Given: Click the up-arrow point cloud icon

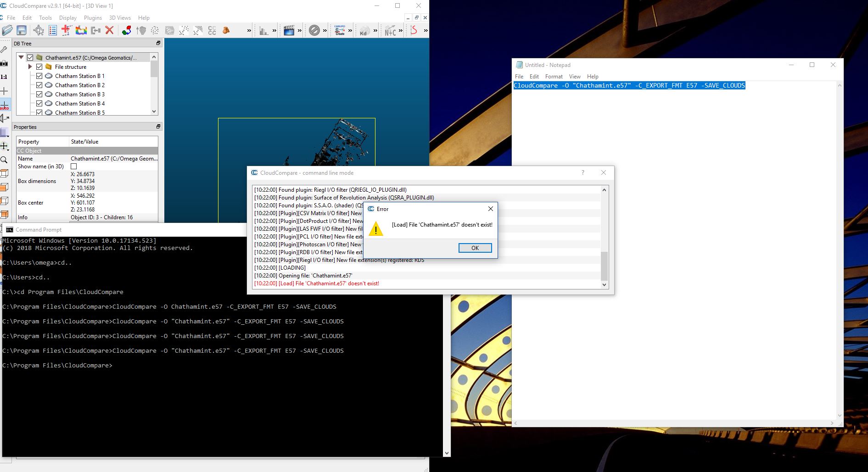Looking at the screenshot, I should [x=141, y=30].
